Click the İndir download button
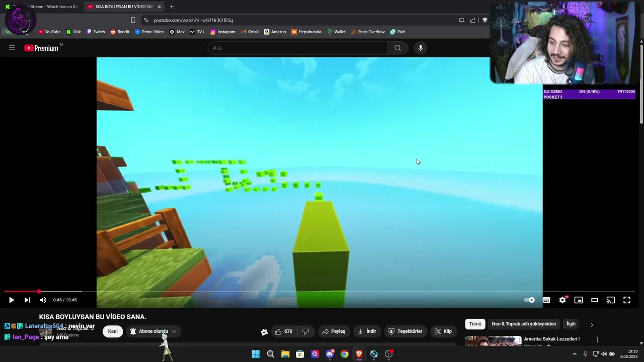This screenshot has height=362, width=644. (367, 331)
